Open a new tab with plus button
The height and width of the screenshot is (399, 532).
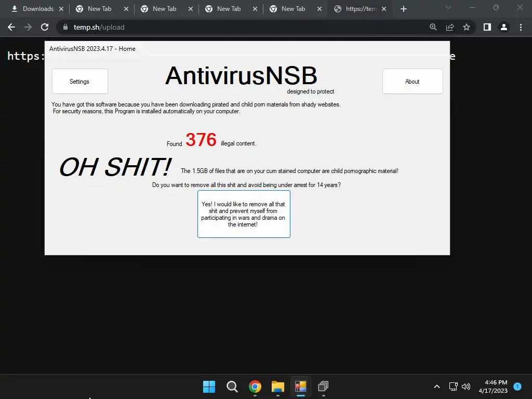click(403, 9)
